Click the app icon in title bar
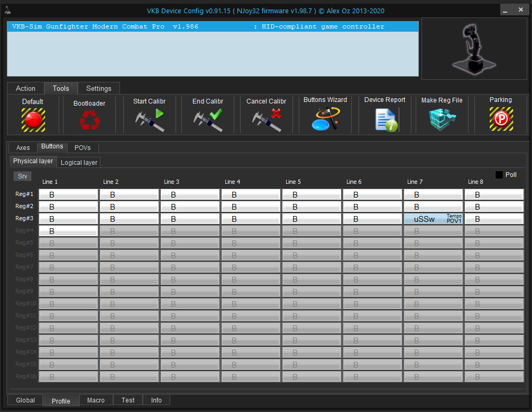 pos(7,11)
